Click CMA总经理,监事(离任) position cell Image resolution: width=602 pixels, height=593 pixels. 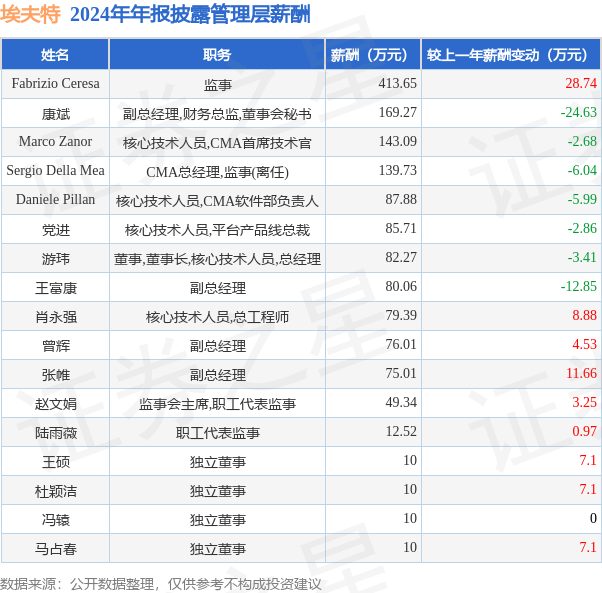point(217,172)
